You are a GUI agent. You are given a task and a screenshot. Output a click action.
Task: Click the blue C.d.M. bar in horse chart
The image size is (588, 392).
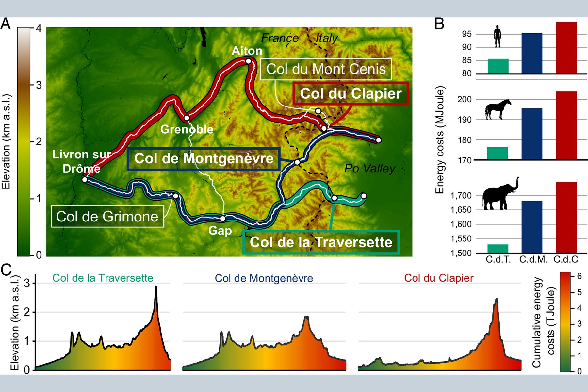532,134
